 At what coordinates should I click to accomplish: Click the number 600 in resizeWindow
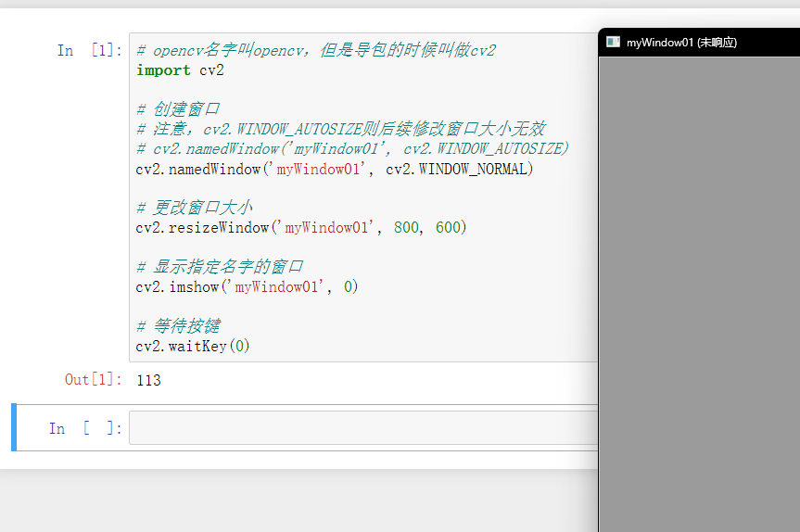pyautogui.click(x=448, y=227)
